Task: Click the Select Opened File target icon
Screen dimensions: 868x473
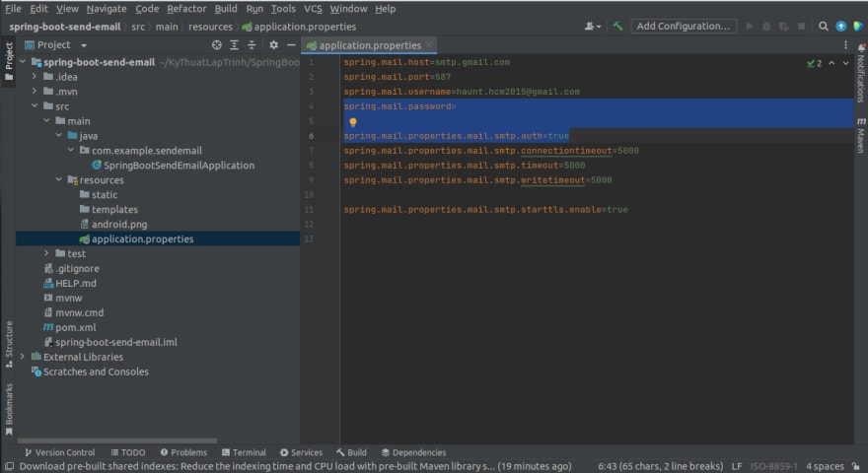Action: pos(216,44)
